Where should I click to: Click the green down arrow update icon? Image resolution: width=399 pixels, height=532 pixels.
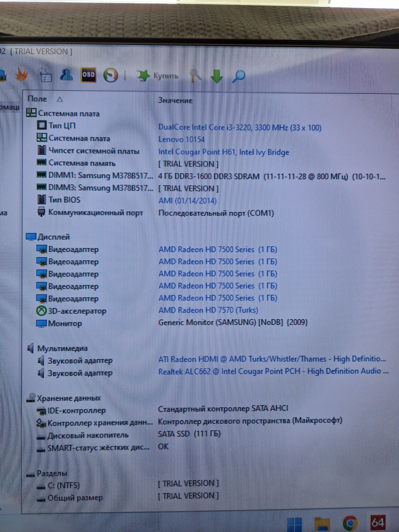tap(217, 76)
